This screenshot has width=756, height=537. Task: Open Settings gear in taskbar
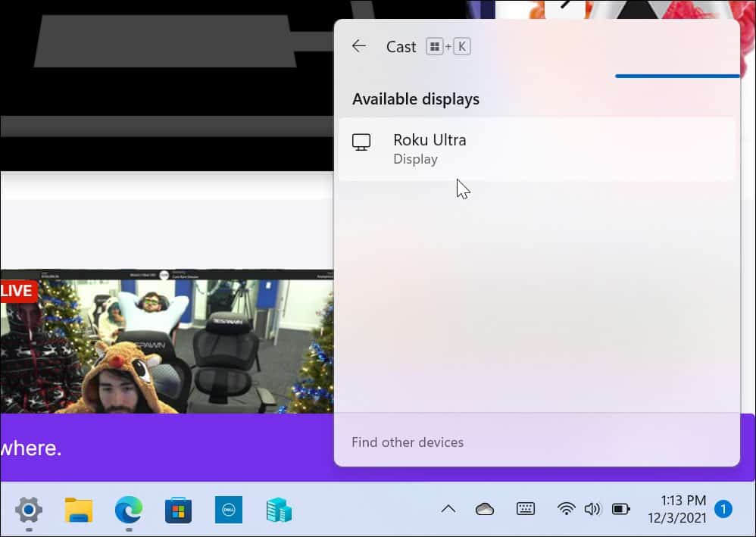29,510
